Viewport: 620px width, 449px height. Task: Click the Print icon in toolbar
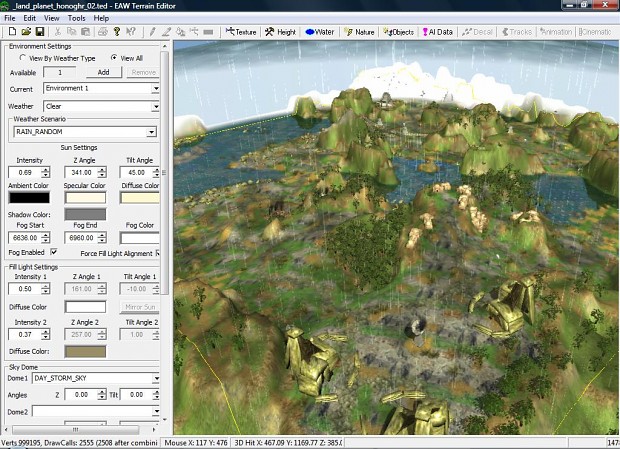point(103,32)
